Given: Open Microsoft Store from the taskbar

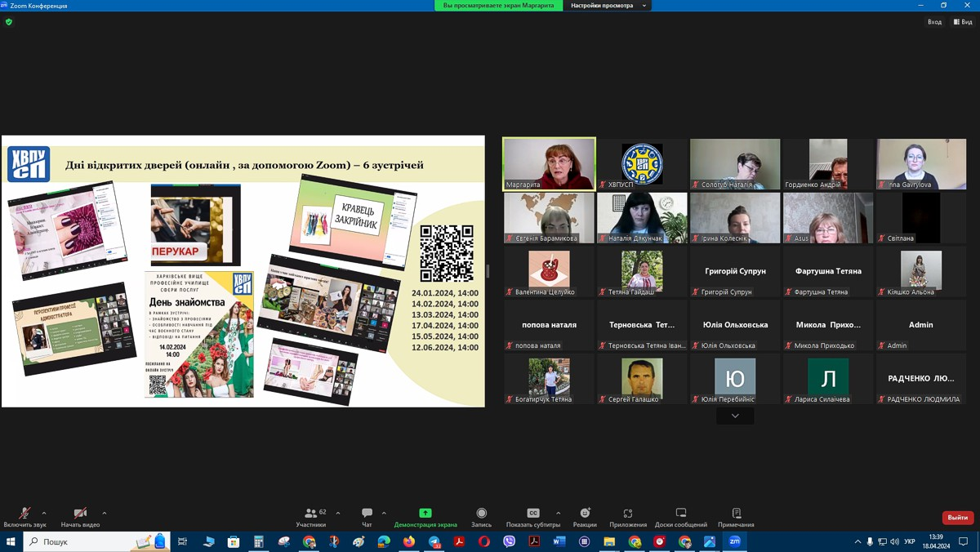Looking at the screenshot, I should point(234,541).
